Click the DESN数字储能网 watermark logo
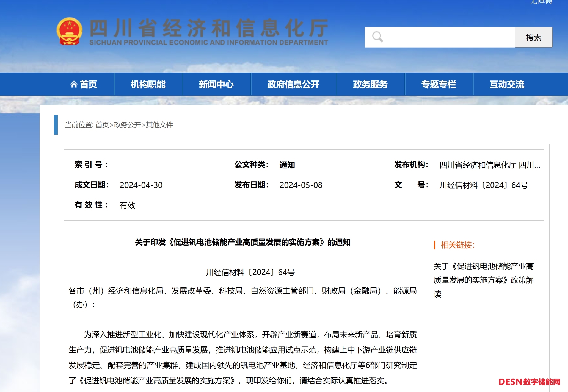The image size is (568, 392). pyautogui.click(x=529, y=382)
